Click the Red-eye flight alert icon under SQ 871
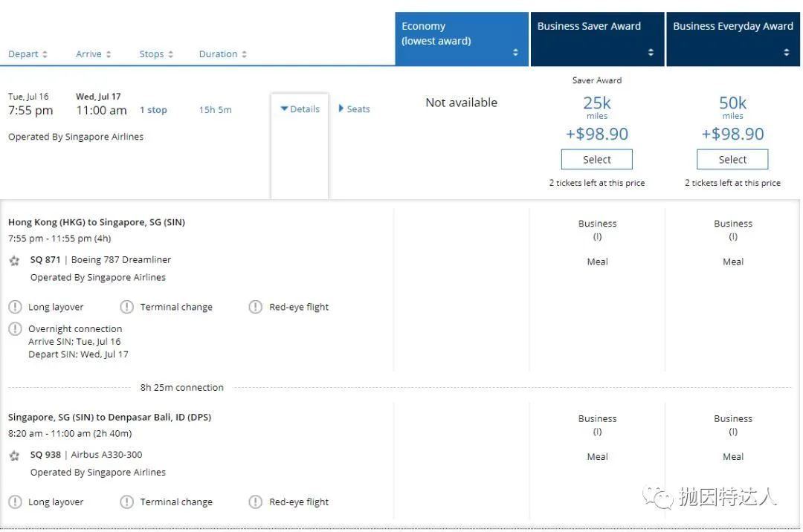This screenshot has width=803, height=532. pyautogui.click(x=255, y=307)
